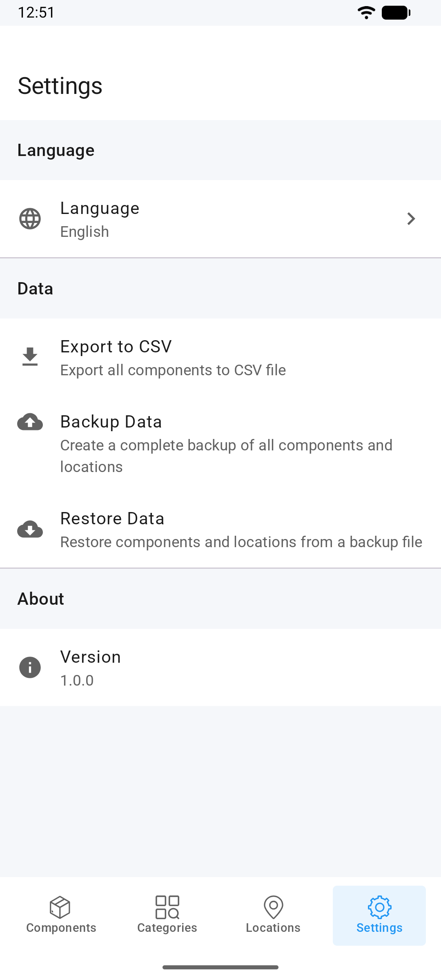Go to the Locations tab label

click(273, 928)
